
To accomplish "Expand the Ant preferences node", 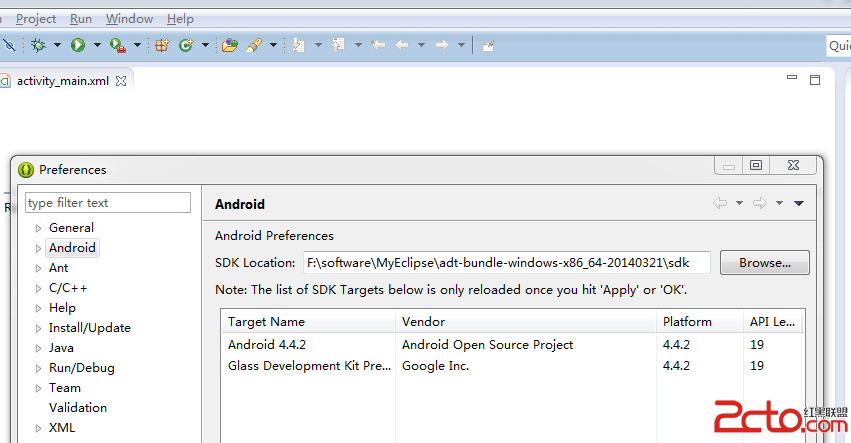I will point(38,269).
